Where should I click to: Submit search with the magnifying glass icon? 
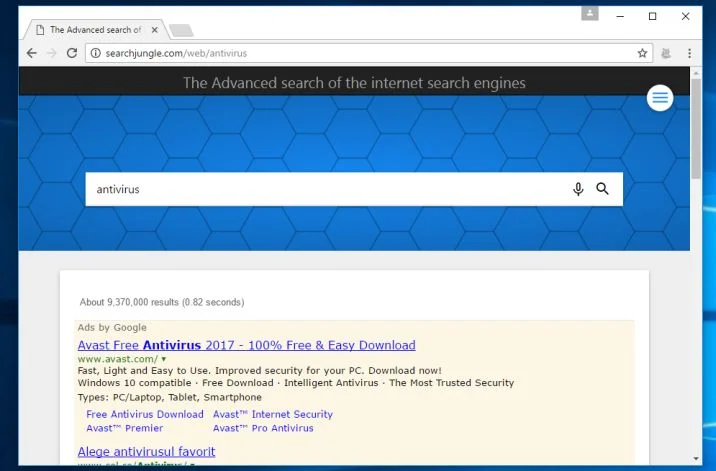click(x=602, y=188)
